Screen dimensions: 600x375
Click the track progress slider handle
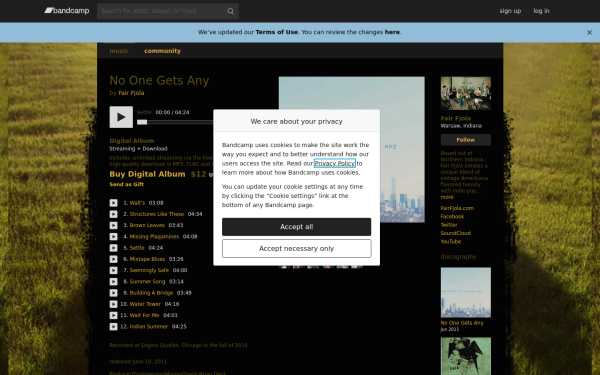click(142, 122)
